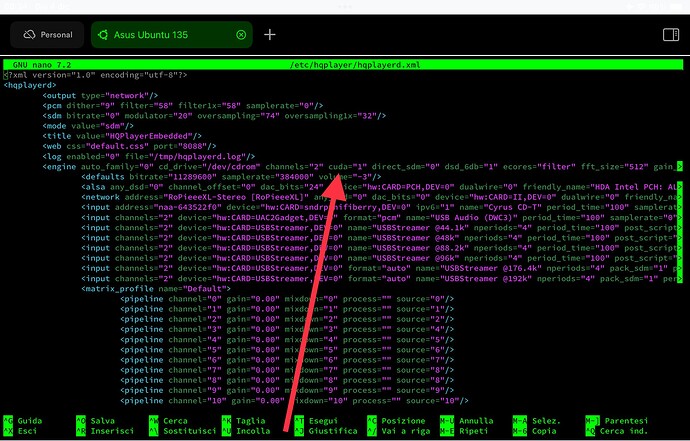The image size is (690, 441).
Task: Click the Ubuntu logo on the tab
Action: click(102, 35)
